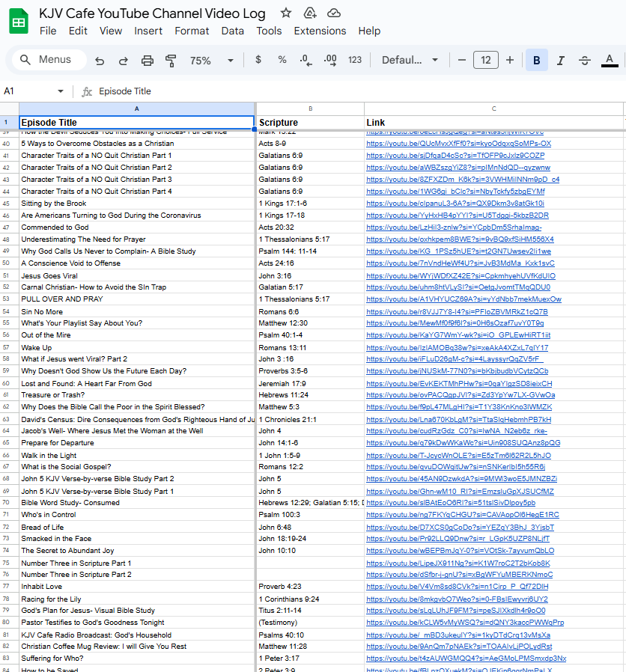Open the Default font dropdown
626x672 pixels.
pyautogui.click(x=410, y=60)
